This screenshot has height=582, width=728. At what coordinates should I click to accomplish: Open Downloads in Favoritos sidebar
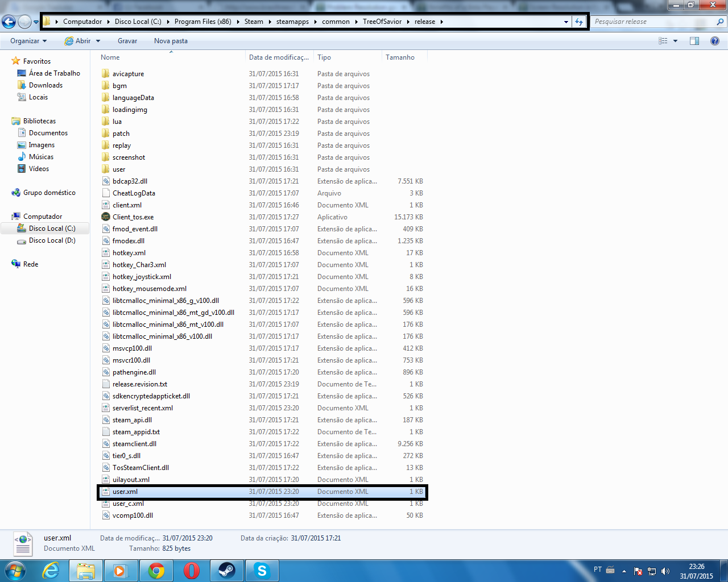click(x=45, y=85)
